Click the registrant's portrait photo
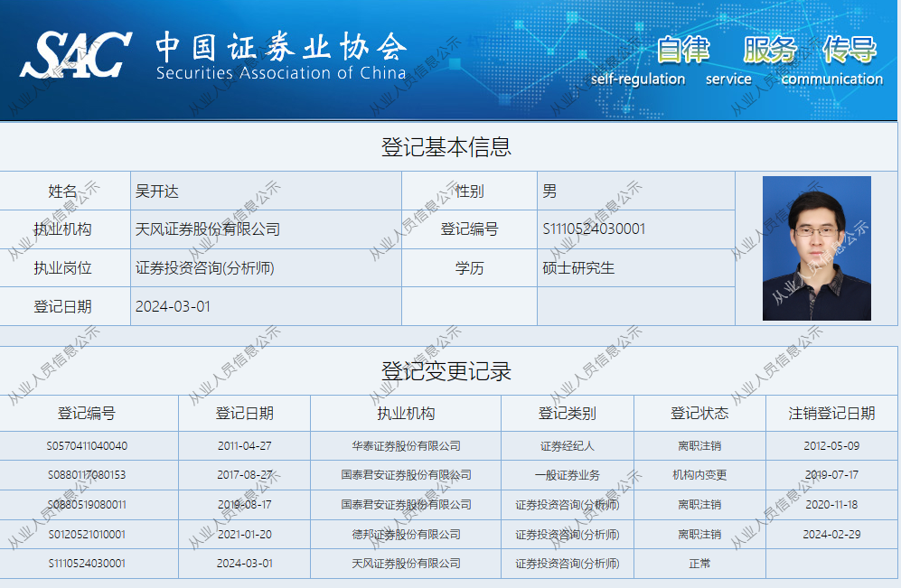Viewport: 901px width, 588px height. 817,248
